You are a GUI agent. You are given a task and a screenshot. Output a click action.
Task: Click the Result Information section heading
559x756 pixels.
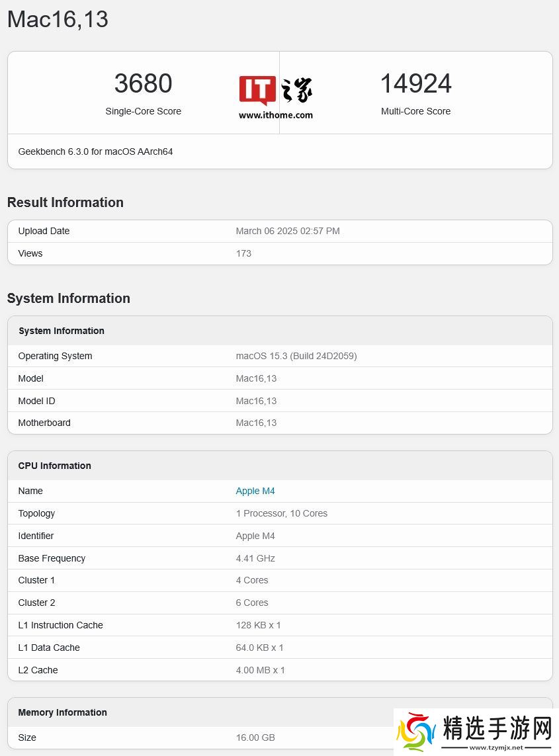pos(65,202)
